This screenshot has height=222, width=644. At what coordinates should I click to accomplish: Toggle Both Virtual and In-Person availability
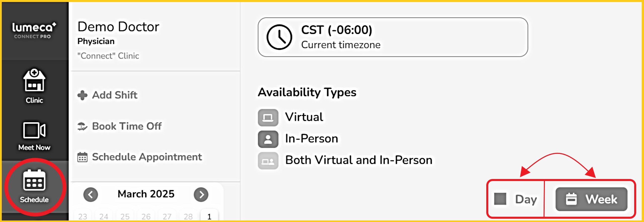click(x=268, y=161)
